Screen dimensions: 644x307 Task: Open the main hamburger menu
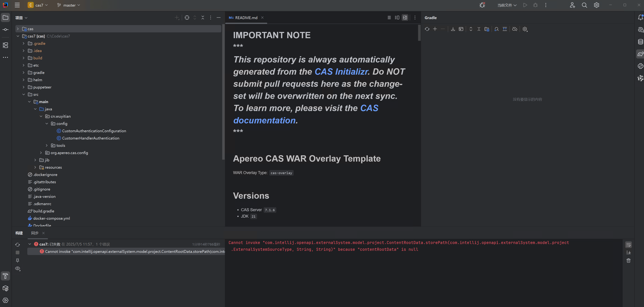[x=17, y=5]
